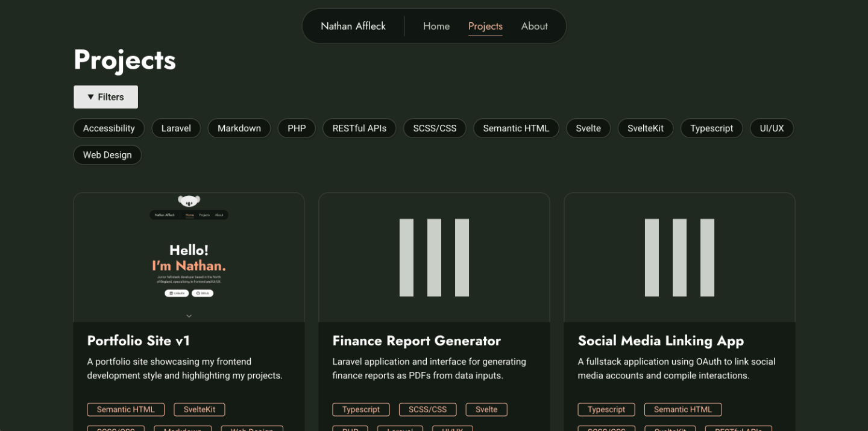Click the GitHub icon button inside the hero preview

[x=202, y=293]
